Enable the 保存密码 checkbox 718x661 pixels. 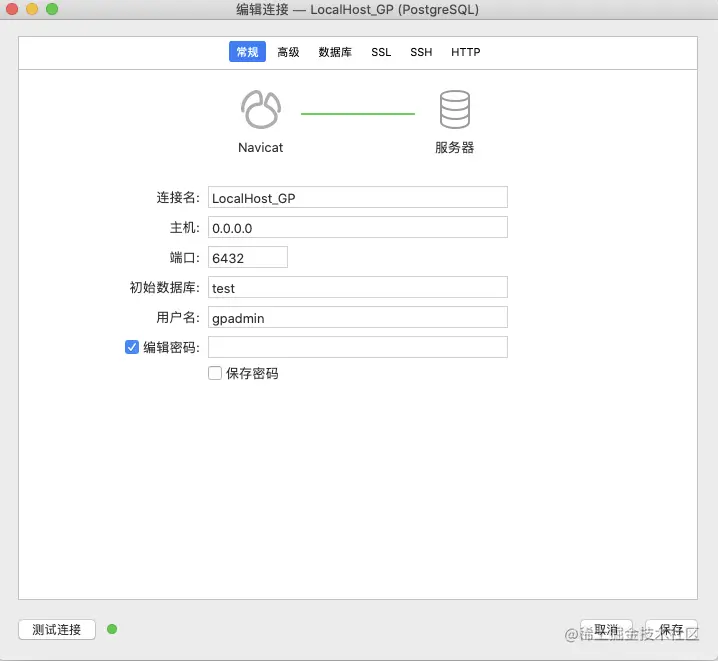[215, 373]
